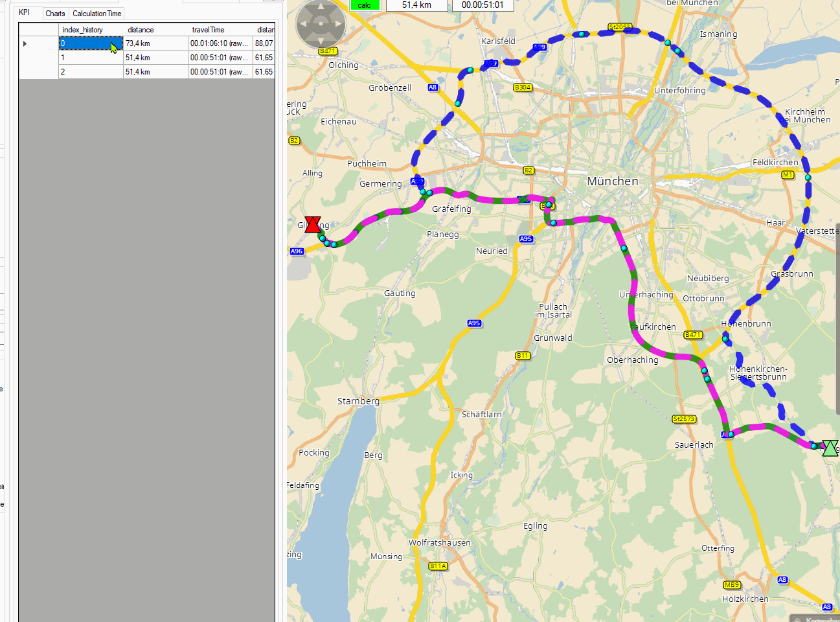The width and height of the screenshot is (840, 622).
Task: Pan the map down with the bottom arrow
Action: (321, 40)
